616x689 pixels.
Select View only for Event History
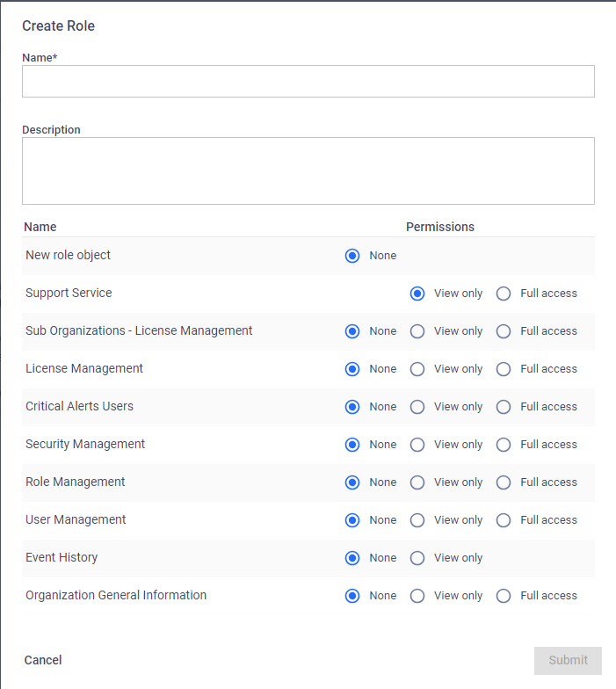(417, 558)
